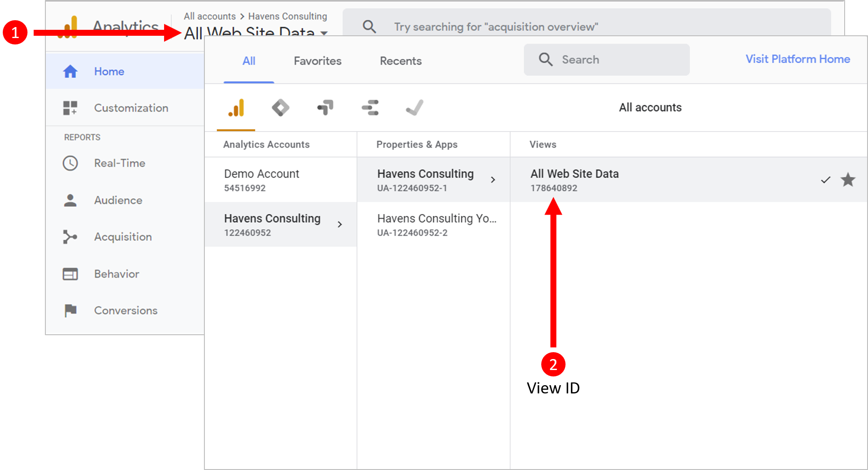Click the All accounts breadcrumb link
The image size is (868, 470).
tap(210, 17)
